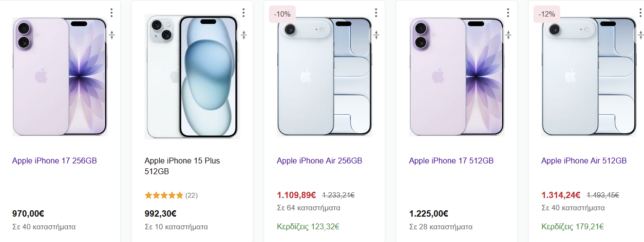Click the iPhone Air 256GB product image
The image size is (644, 242).
(324, 77)
